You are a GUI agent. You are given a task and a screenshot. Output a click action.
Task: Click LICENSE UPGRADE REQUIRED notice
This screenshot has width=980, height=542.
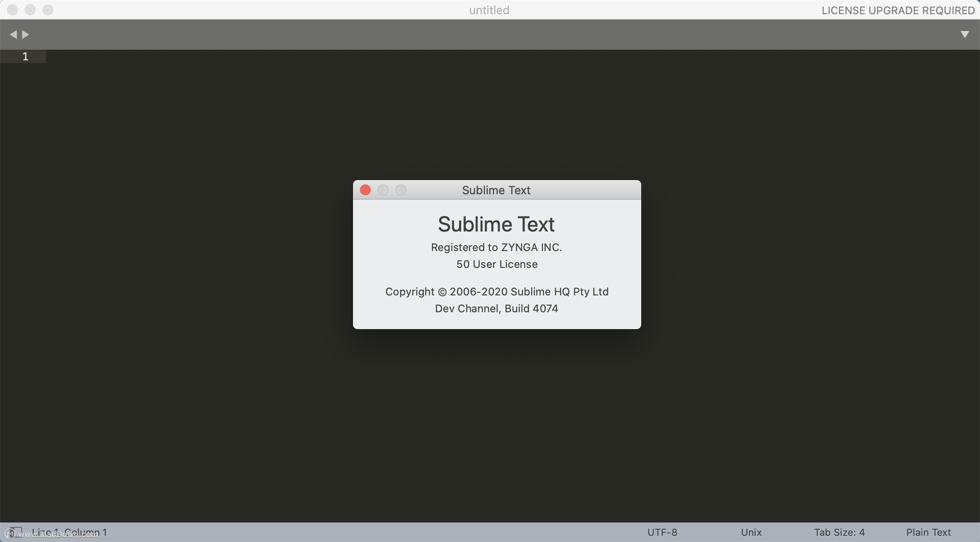898,10
